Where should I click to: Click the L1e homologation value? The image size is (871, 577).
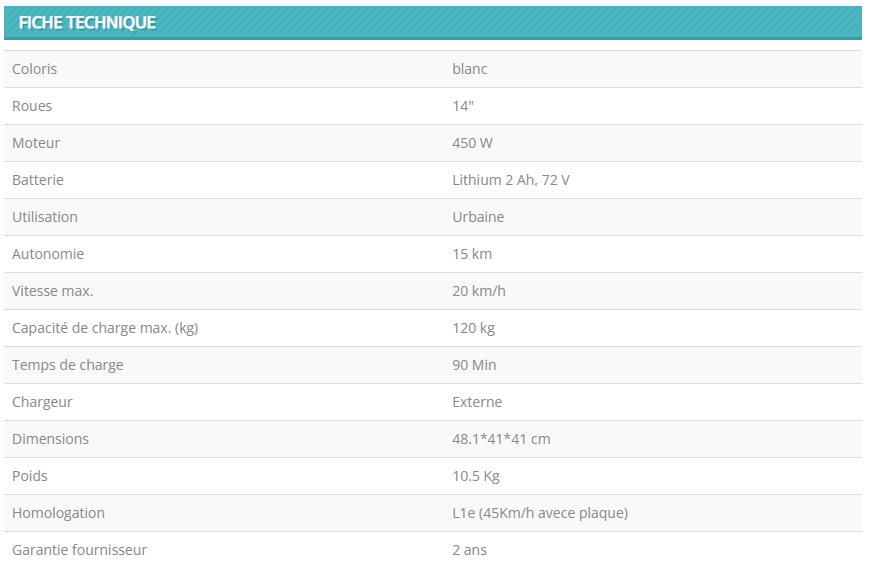(x=540, y=513)
